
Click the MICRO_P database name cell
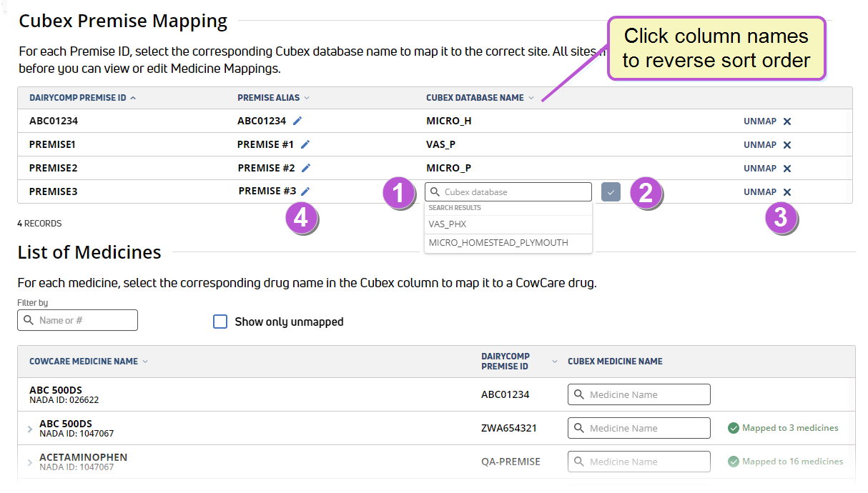tap(449, 168)
